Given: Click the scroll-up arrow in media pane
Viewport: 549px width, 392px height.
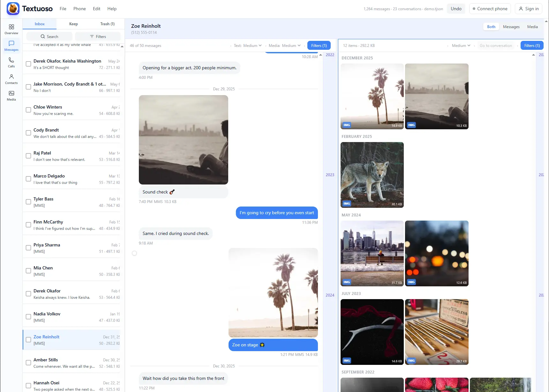Looking at the screenshot, I should [533, 55].
